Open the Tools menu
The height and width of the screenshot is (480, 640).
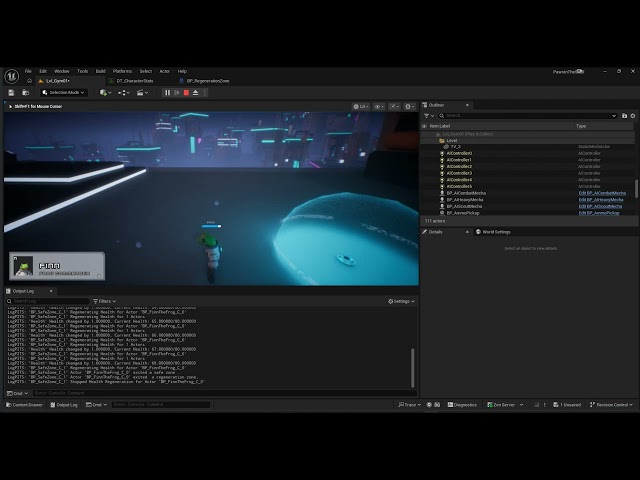(x=82, y=71)
